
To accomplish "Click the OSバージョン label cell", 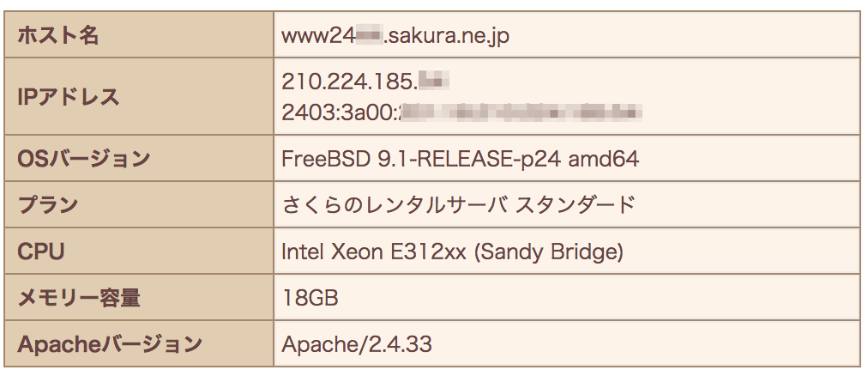I will coord(139,158).
